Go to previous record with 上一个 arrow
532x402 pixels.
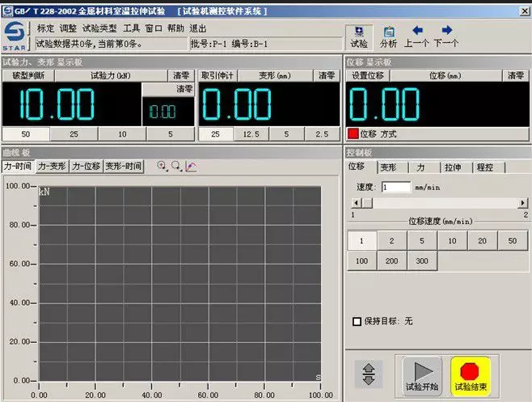(416, 36)
